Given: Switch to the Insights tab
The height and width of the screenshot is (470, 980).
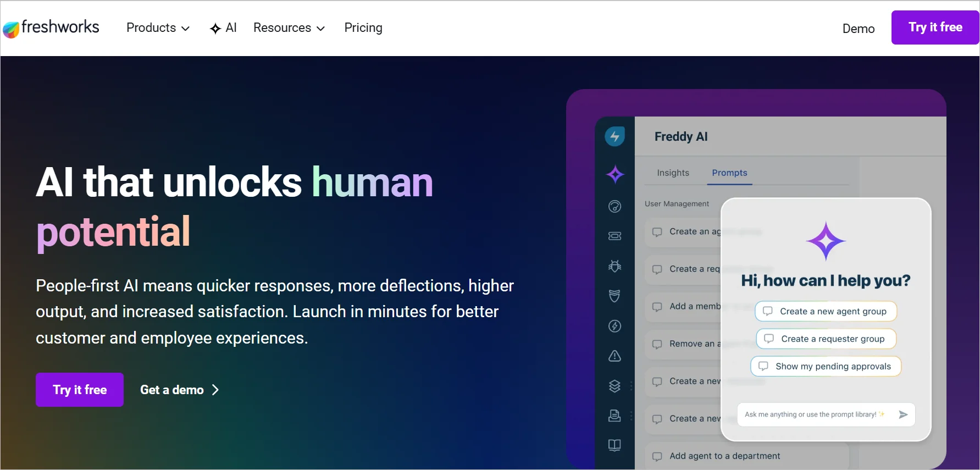Looking at the screenshot, I should [673, 173].
